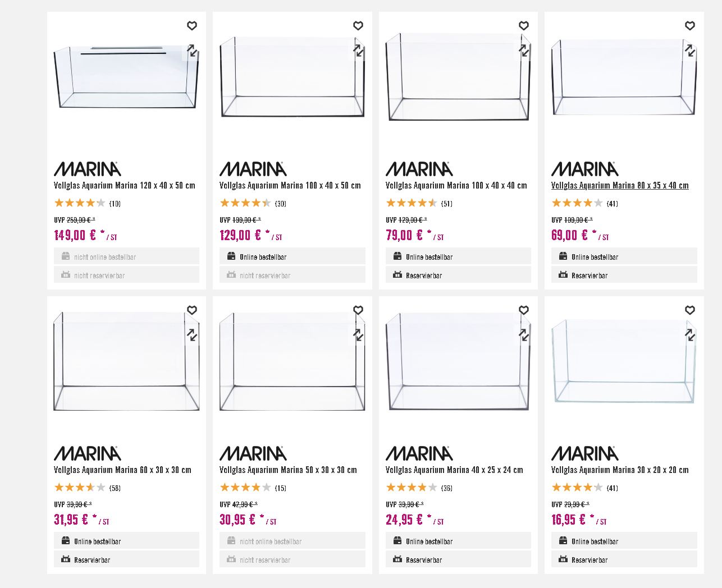Open the Vollglas Aquarium Marina 100 x 40 x 50 cm title
Image resolution: width=722 pixels, height=588 pixels.
coord(290,186)
